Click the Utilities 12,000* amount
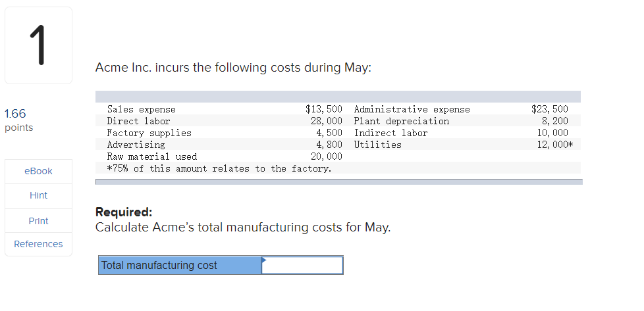The width and height of the screenshot is (644, 311). [x=555, y=145]
